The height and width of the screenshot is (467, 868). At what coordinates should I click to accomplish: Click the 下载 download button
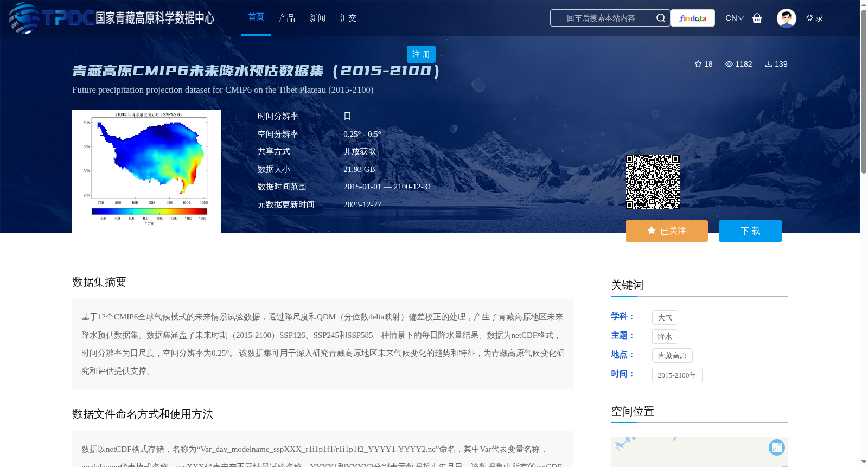pyautogui.click(x=750, y=231)
